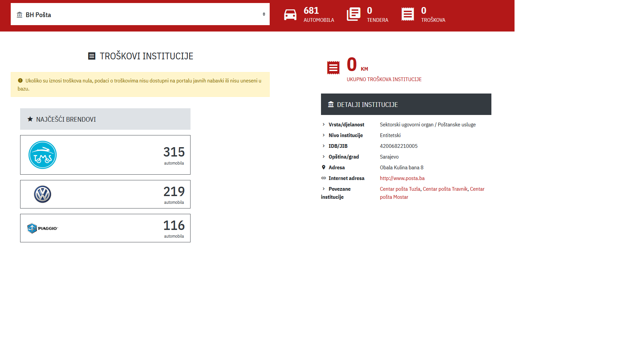Click the Tomos brand logo
Viewport: 644px width, 362px height.
click(43, 155)
